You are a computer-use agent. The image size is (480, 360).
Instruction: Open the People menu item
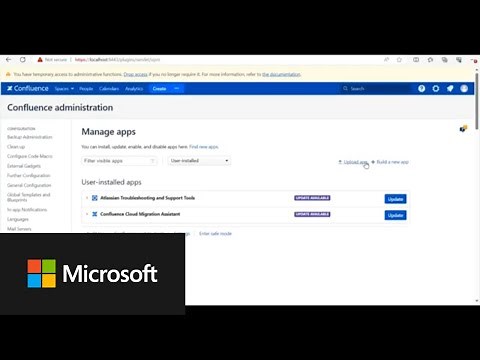[86, 89]
